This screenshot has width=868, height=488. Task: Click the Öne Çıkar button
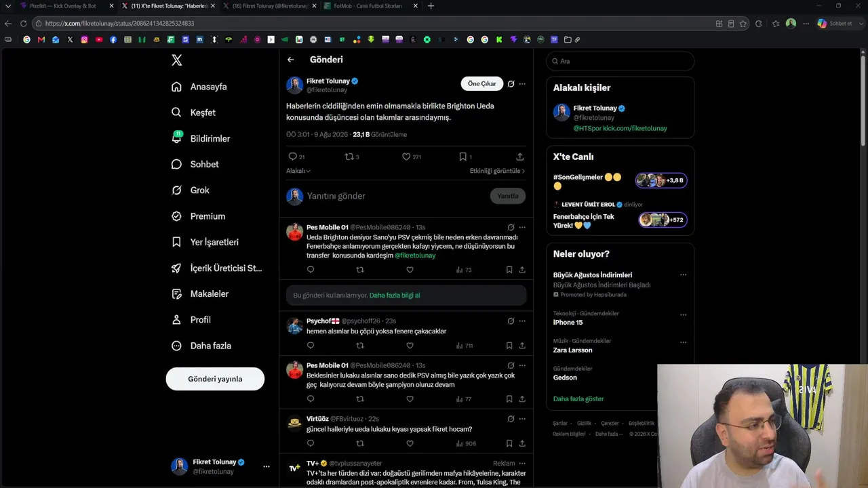pos(482,84)
